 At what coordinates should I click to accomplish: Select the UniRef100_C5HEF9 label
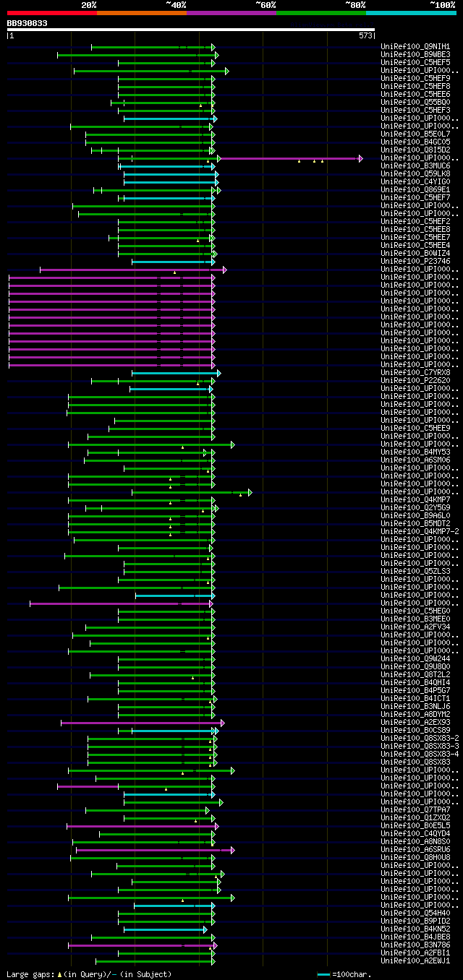click(x=414, y=79)
